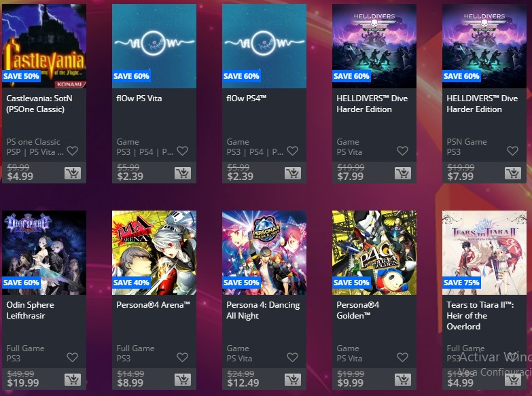Favorite the PS3 HELLDIVERS Dive Harder Edition
Image resolution: width=532 pixels, height=396 pixels.
pos(512,151)
